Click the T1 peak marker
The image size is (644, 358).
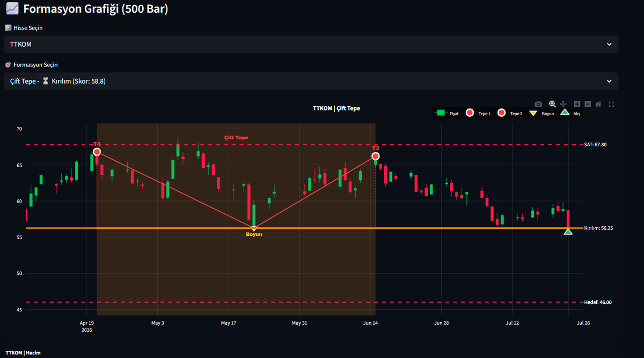point(97,152)
